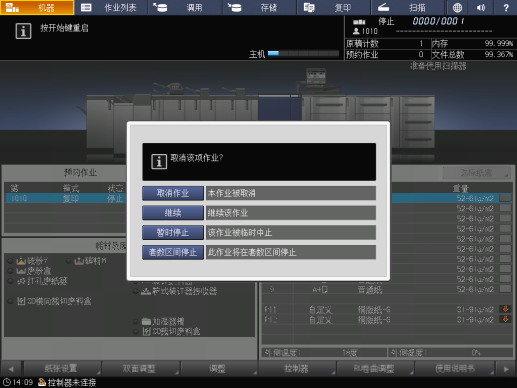Open the 纸张设置 paper settings menu
Screen dimensions: 517x388
click(62, 369)
